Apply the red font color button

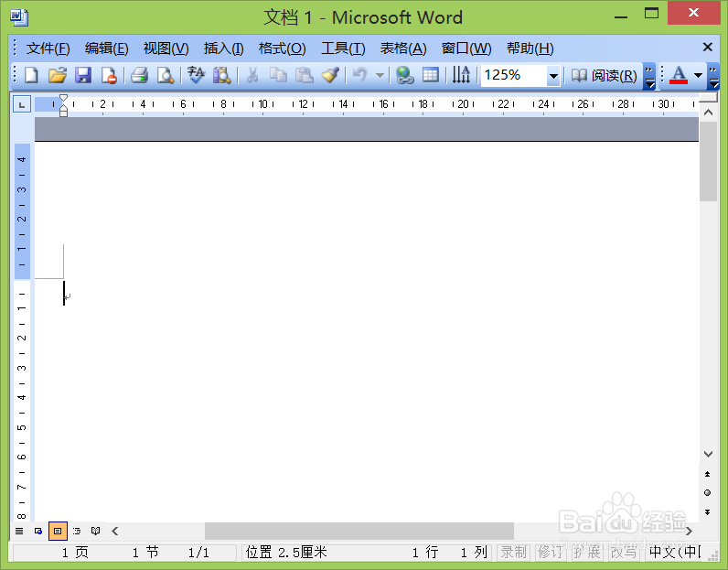[679, 75]
